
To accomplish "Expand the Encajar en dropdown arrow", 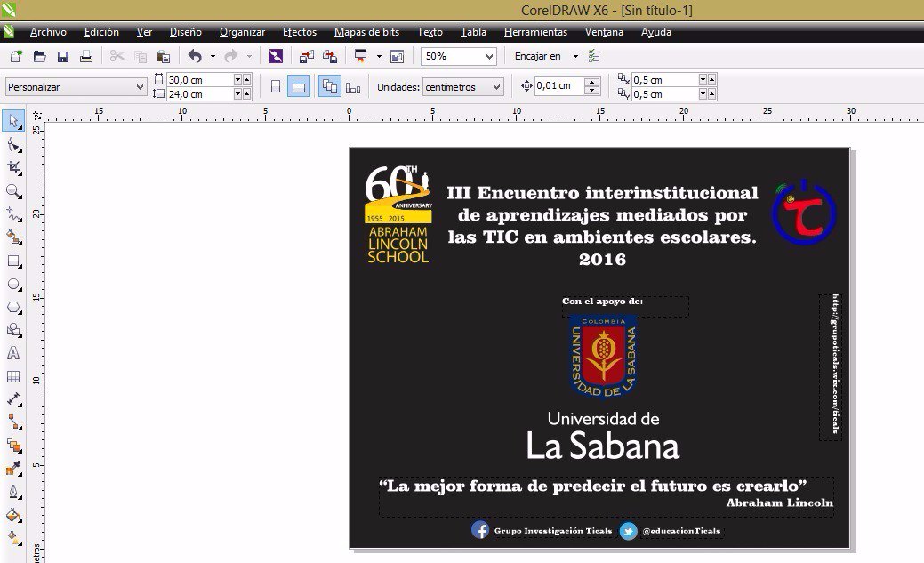I will tap(575, 57).
